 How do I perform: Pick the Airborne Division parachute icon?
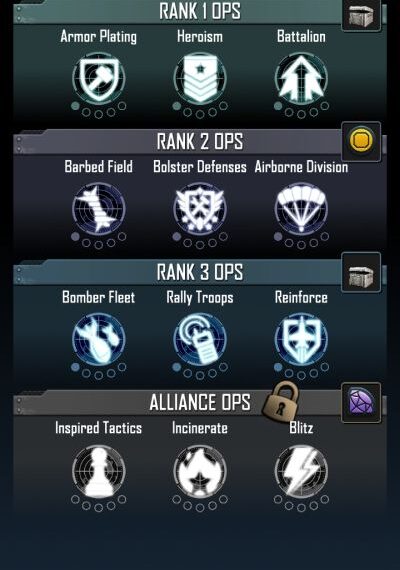(x=301, y=209)
